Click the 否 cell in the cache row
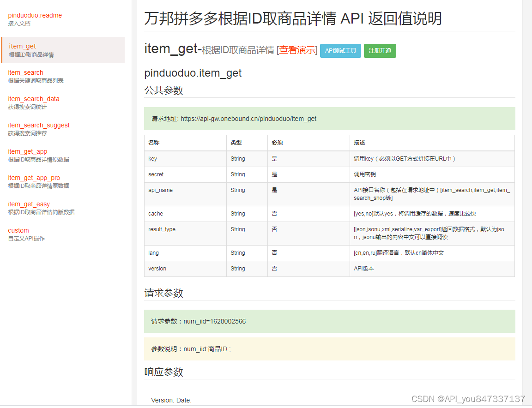 (308, 214)
